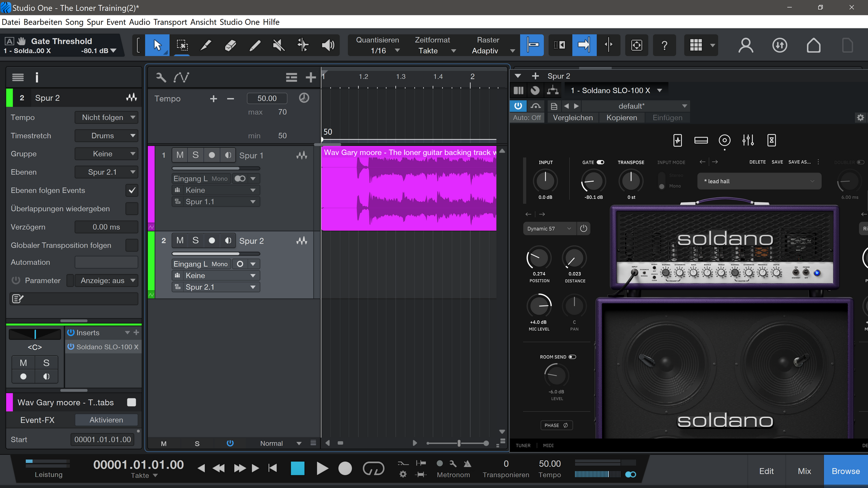
Task: Click the metronome icon in transport
Action: click(x=467, y=464)
